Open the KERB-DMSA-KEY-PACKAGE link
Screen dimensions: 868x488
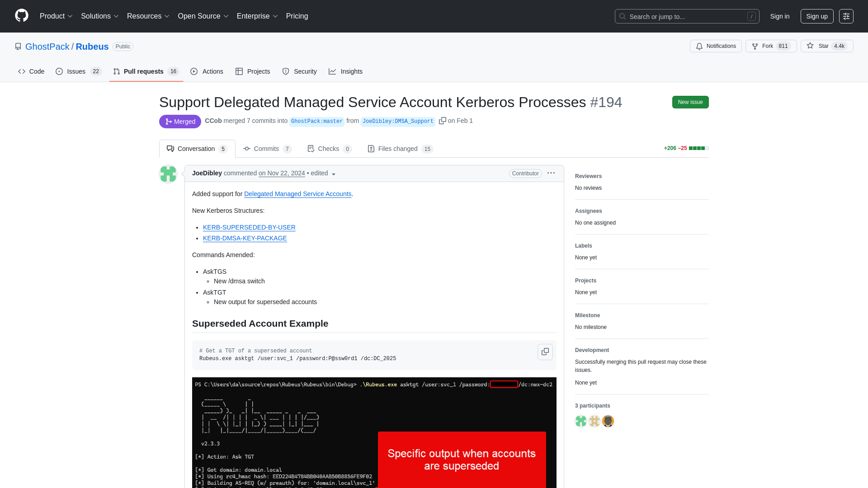245,238
